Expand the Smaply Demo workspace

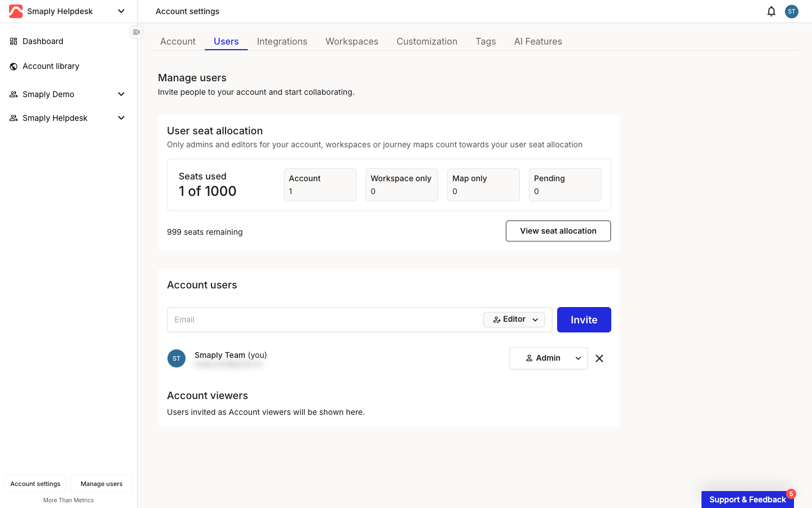click(121, 94)
